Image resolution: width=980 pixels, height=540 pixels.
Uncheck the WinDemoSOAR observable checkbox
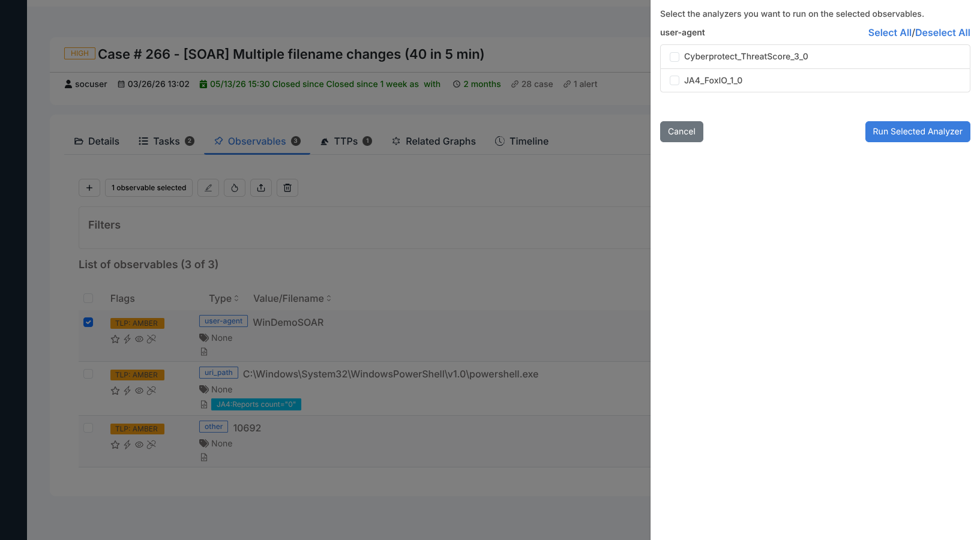coord(88,323)
